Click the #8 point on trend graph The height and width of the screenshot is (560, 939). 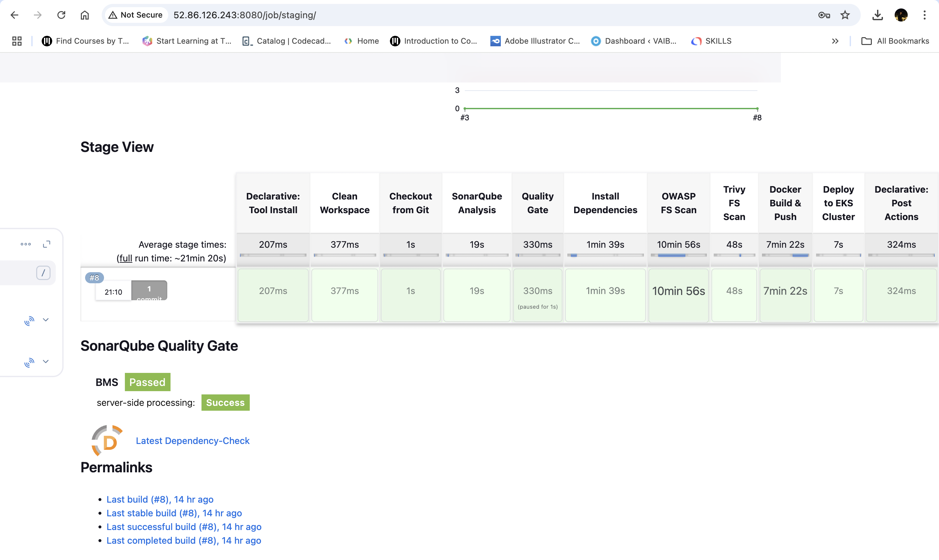coord(757,109)
